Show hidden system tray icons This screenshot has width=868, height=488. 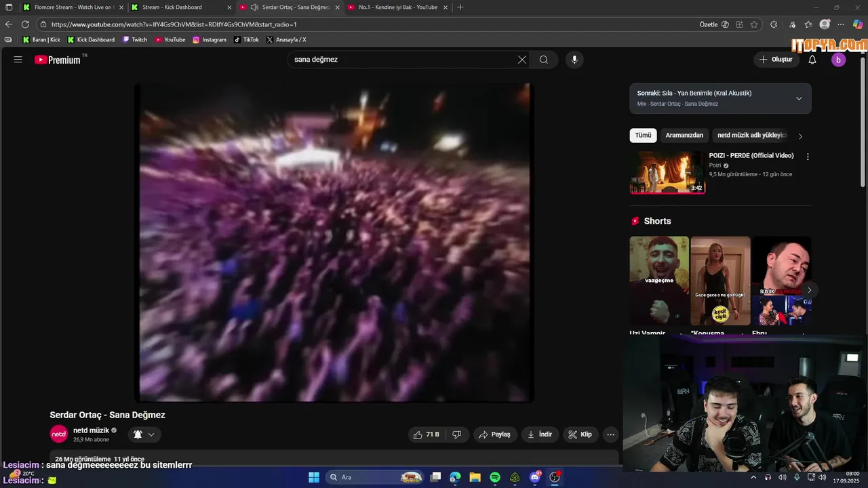click(753, 477)
